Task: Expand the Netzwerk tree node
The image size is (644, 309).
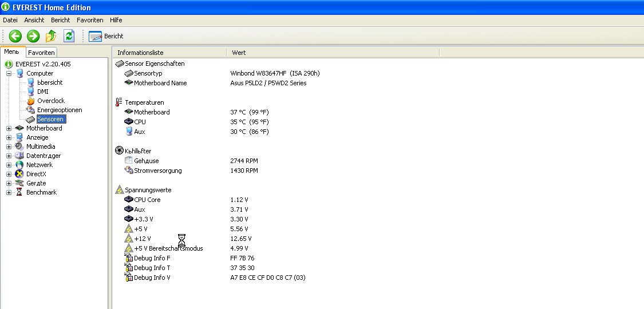Action: coord(9,165)
